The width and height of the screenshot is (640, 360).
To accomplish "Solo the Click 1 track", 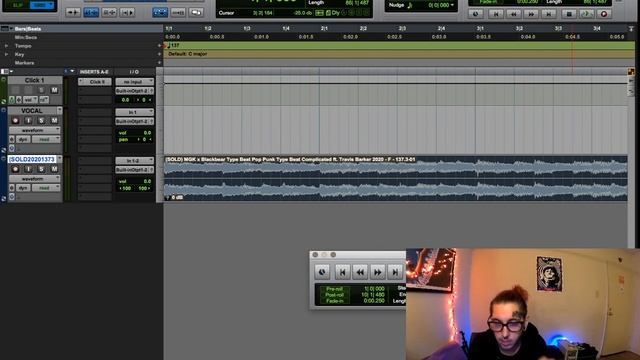I will [41, 90].
